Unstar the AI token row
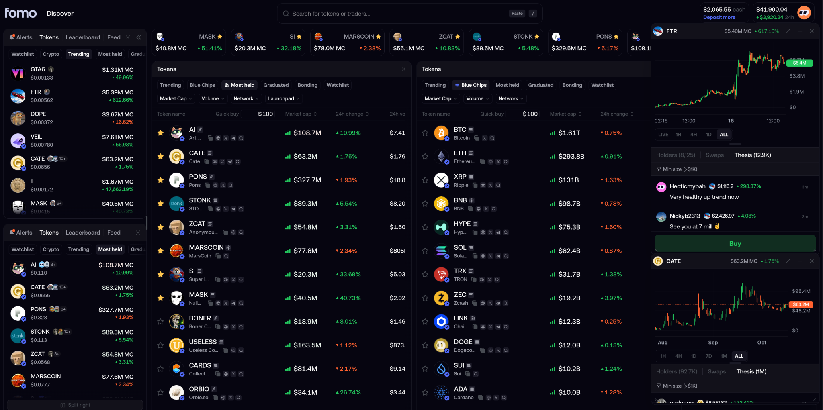The width and height of the screenshot is (823, 410). 161,133
